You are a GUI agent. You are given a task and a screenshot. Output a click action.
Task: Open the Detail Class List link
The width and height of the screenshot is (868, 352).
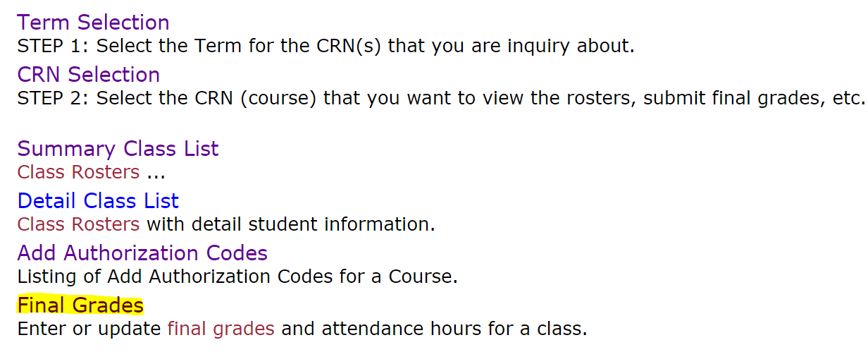click(98, 201)
